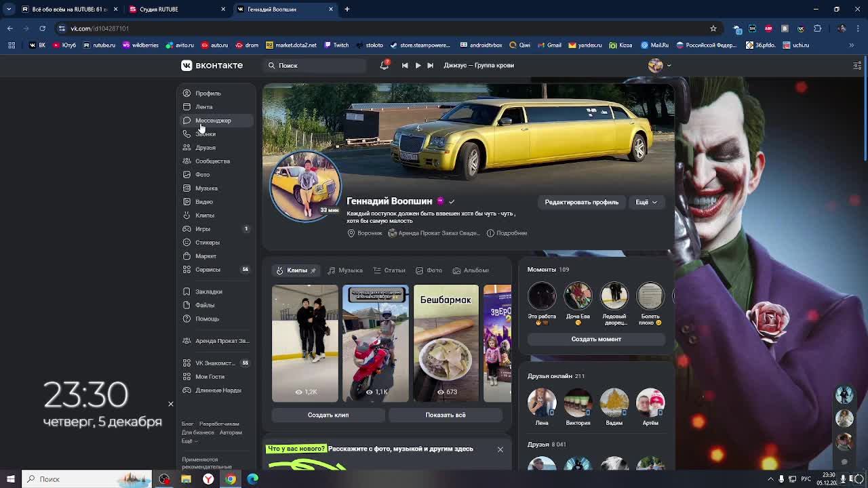Viewport: 868px width, 488px height.
Task: Expand the Ещё profile dropdown
Action: [x=646, y=202]
